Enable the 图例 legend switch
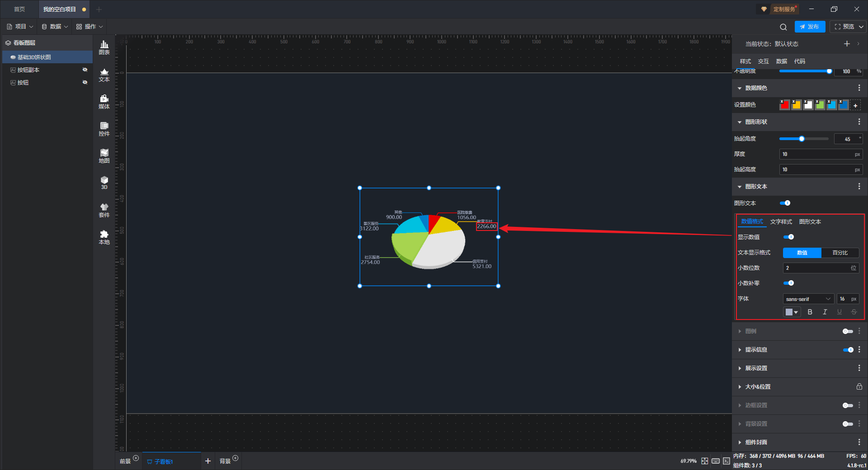 [848, 332]
